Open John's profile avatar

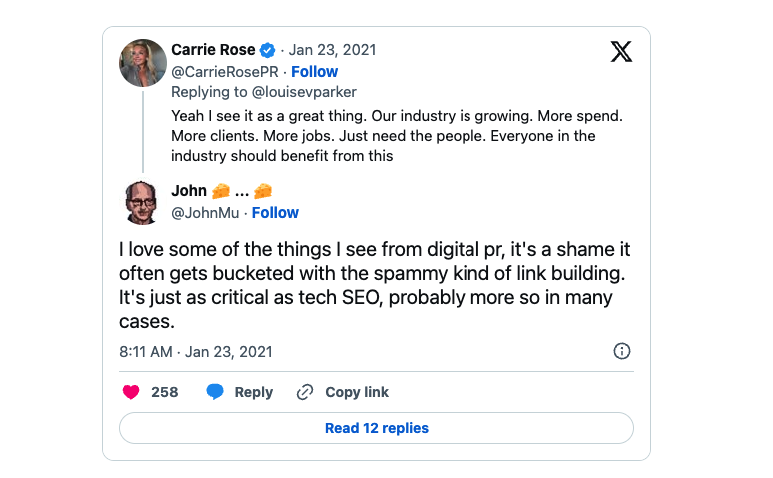click(143, 202)
